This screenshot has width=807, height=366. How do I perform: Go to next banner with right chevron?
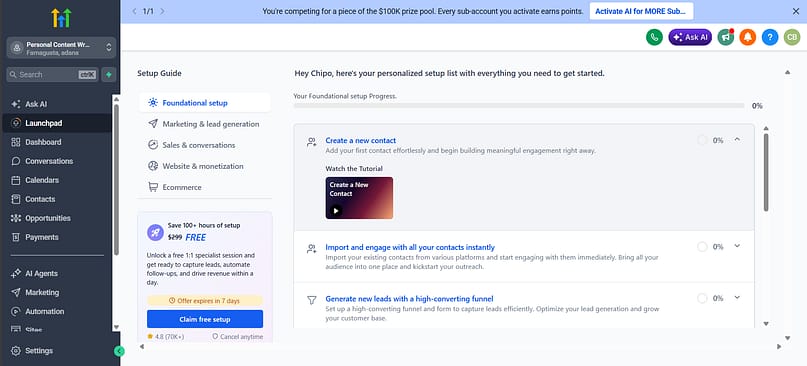click(163, 11)
